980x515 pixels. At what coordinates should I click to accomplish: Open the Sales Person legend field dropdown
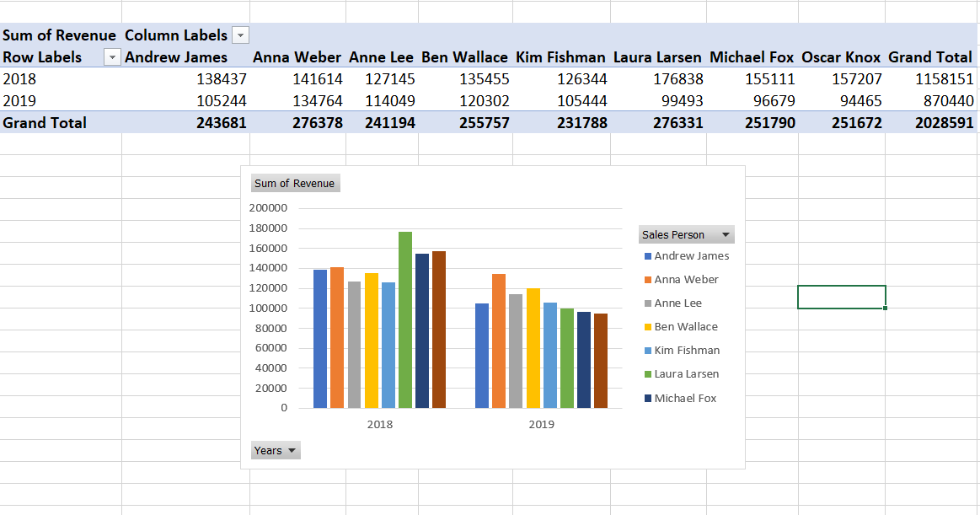point(686,235)
